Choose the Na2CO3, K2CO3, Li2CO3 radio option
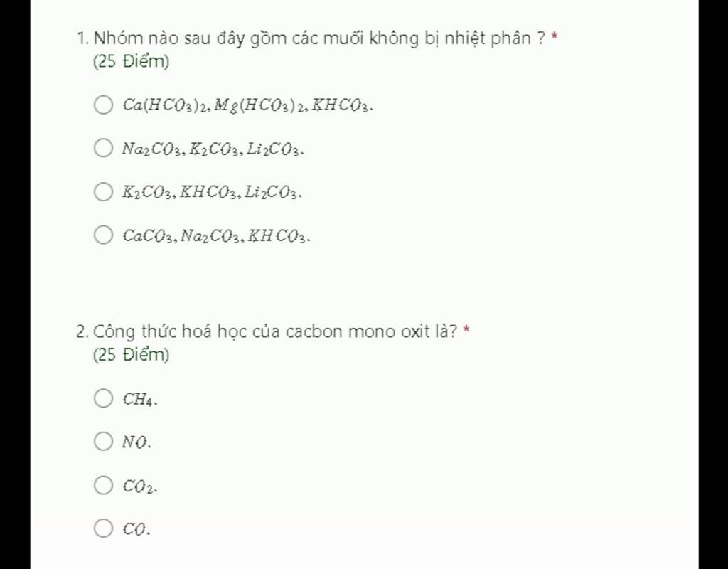 103,148
